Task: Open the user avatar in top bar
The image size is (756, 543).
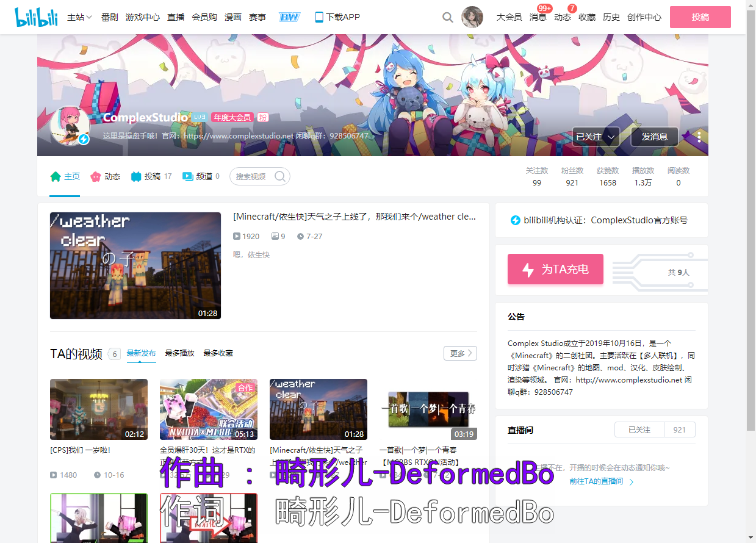Action: click(472, 17)
